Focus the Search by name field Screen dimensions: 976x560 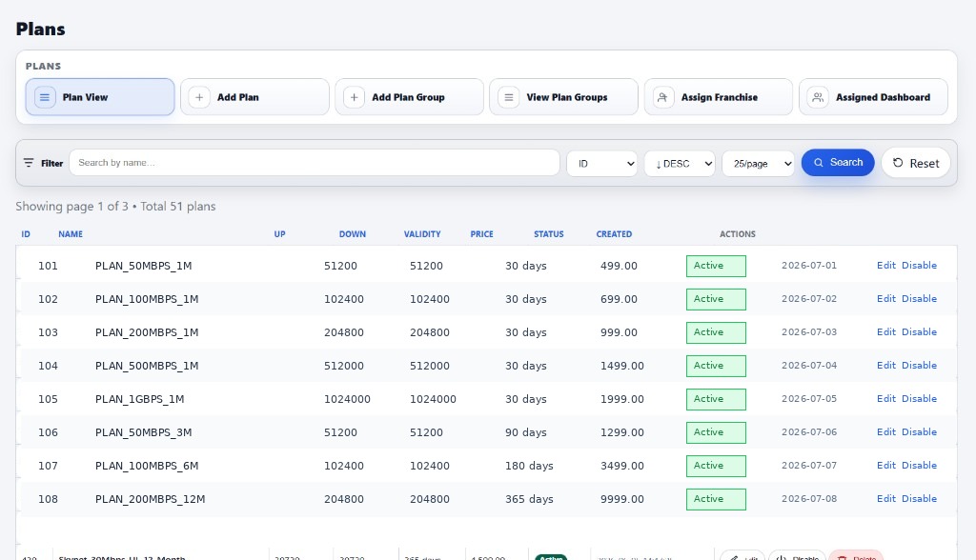click(315, 163)
